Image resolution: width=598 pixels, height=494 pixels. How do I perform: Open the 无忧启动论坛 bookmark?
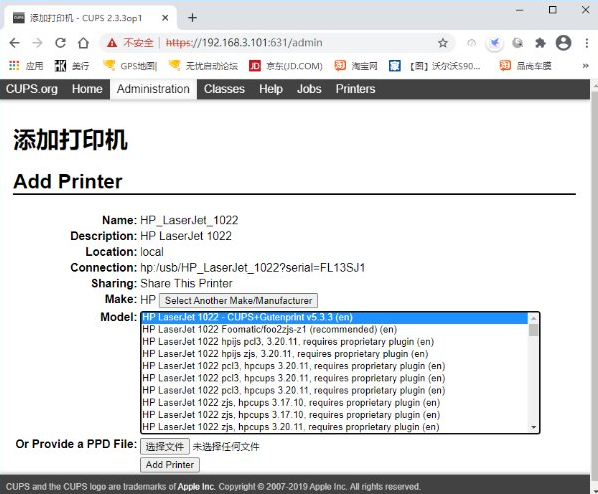click(203, 66)
